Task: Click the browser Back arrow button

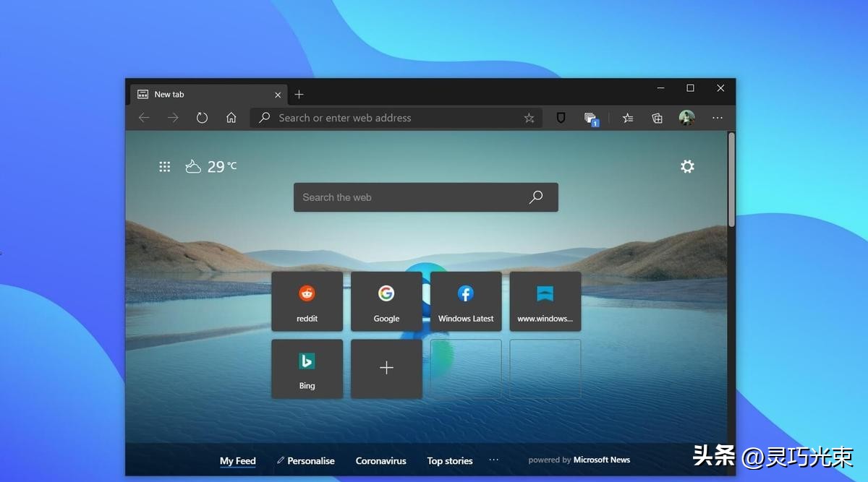Action: coord(144,118)
